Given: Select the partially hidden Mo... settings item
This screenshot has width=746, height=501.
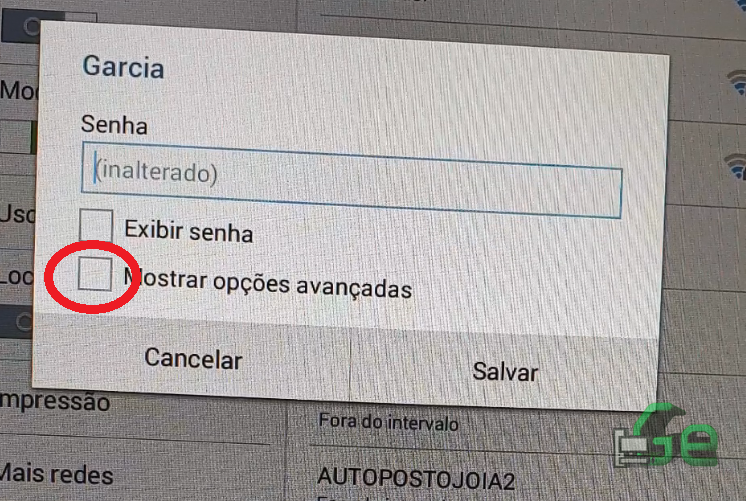Looking at the screenshot, I should coord(19,90).
